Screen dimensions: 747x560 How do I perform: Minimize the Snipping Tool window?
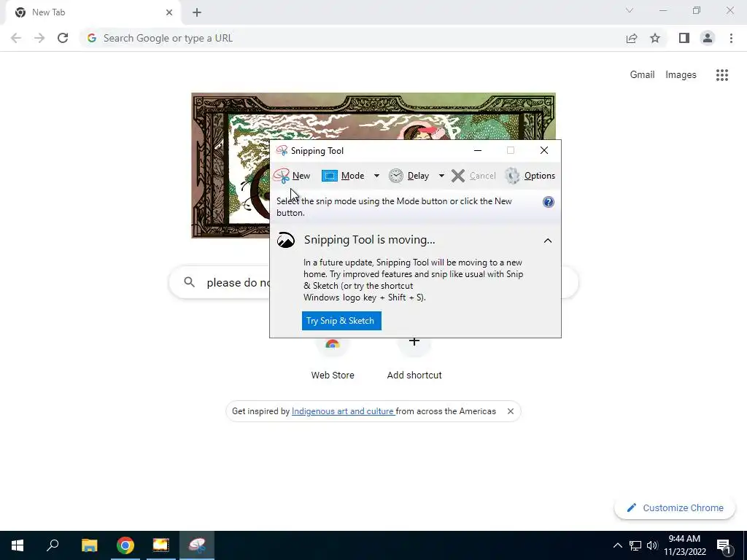[478, 150]
